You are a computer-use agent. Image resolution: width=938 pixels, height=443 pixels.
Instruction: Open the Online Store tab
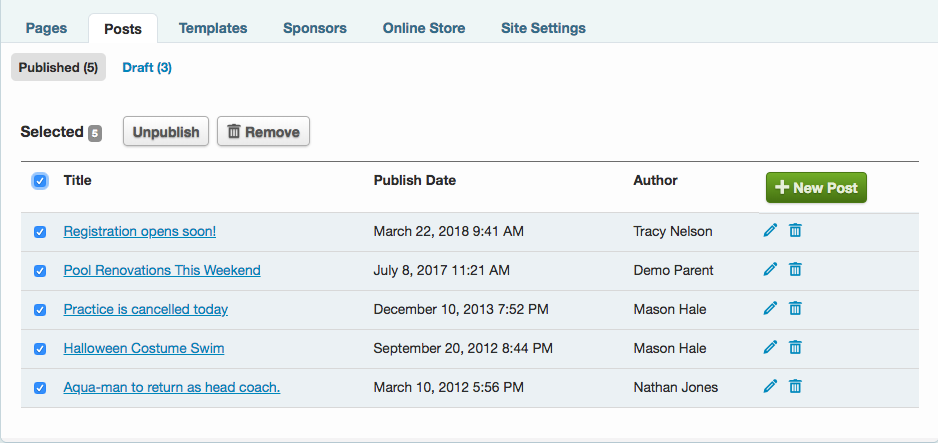[x=424, y=28]
